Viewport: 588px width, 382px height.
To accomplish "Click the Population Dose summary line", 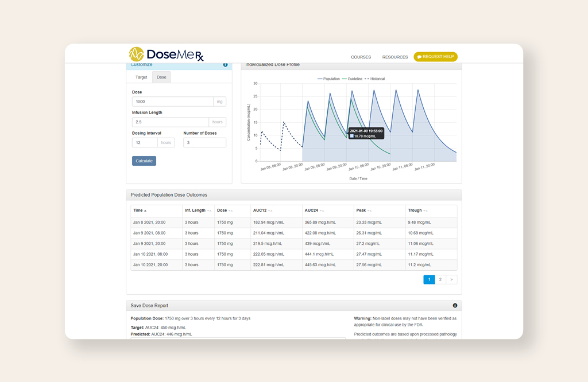I will pos(191,319).
